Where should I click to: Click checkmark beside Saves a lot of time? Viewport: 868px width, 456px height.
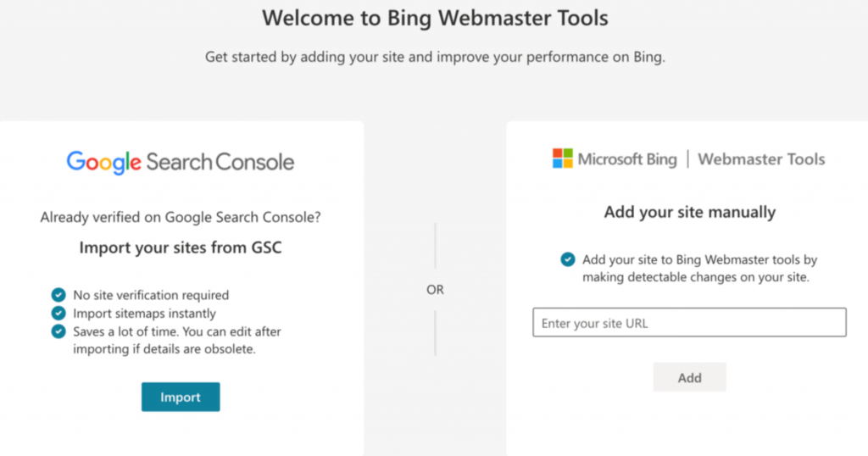(x=58, y=331)
